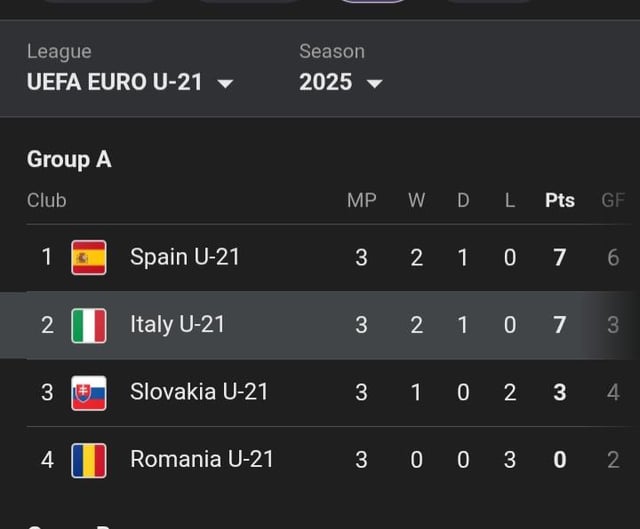Click the partially visible GF column header
Screen dimensions: 640x529
point(613,200)
